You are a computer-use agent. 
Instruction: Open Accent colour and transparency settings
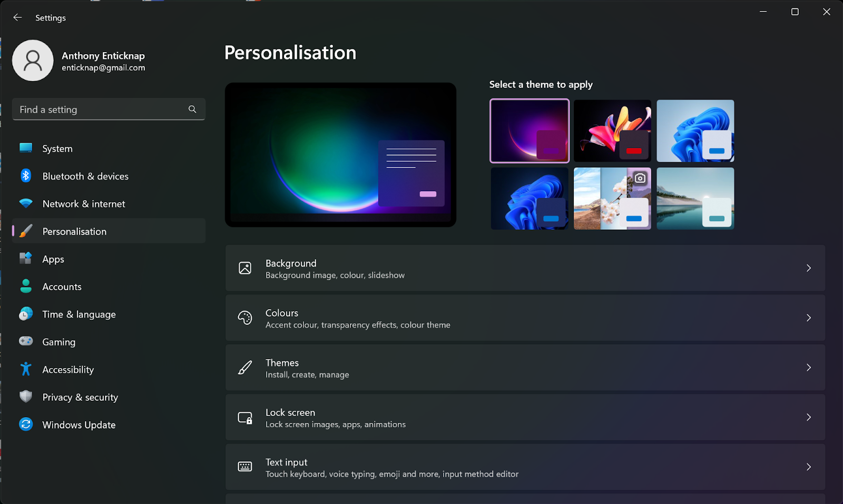(x=525, y=318)
